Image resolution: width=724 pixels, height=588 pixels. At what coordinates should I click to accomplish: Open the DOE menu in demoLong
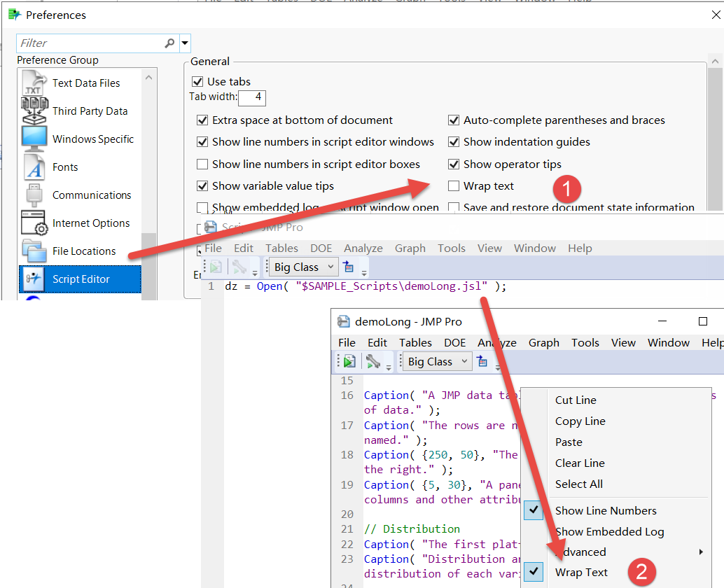[x=454, y=342]
